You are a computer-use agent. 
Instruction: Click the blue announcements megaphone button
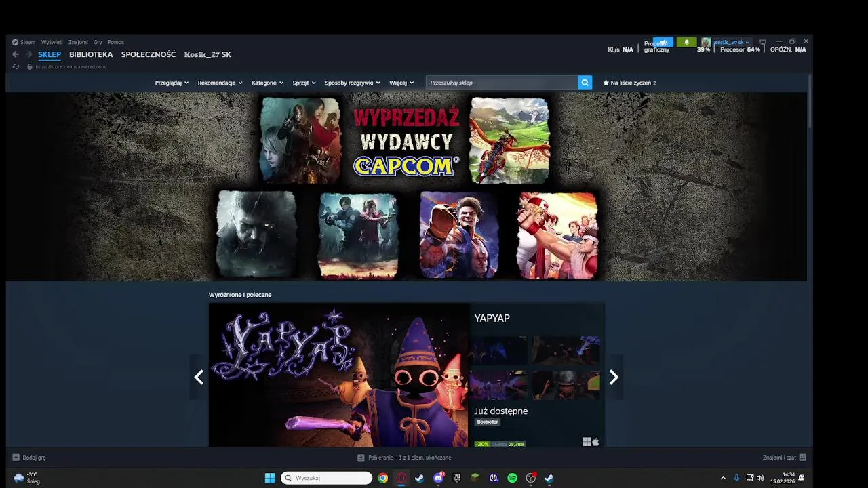click(x=663, y=42)
